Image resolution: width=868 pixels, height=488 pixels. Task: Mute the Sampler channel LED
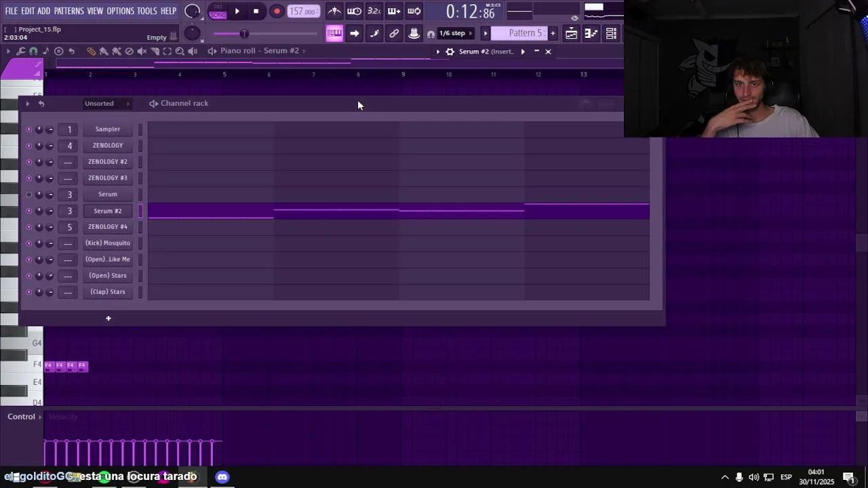pos(28,129)
